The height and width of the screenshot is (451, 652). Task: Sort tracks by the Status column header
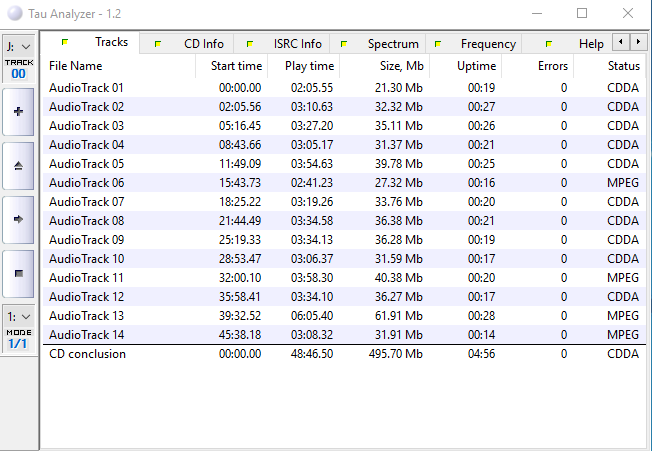click(623, 66)
